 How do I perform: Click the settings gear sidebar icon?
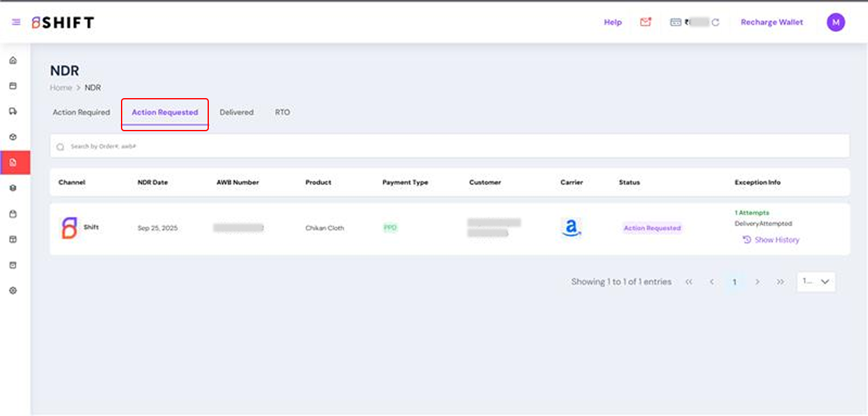pos(13,290)
